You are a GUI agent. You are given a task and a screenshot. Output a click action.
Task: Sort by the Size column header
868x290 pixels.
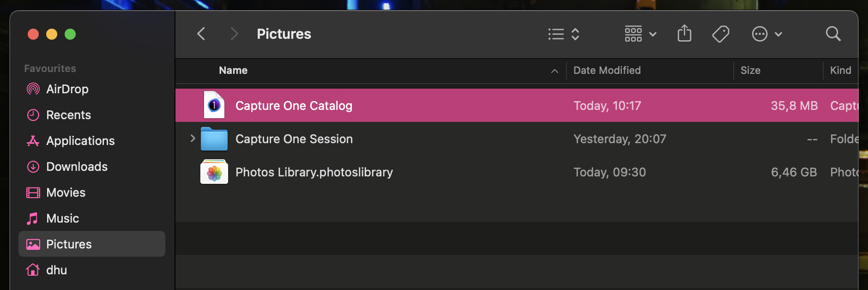(x=750, y=70)
